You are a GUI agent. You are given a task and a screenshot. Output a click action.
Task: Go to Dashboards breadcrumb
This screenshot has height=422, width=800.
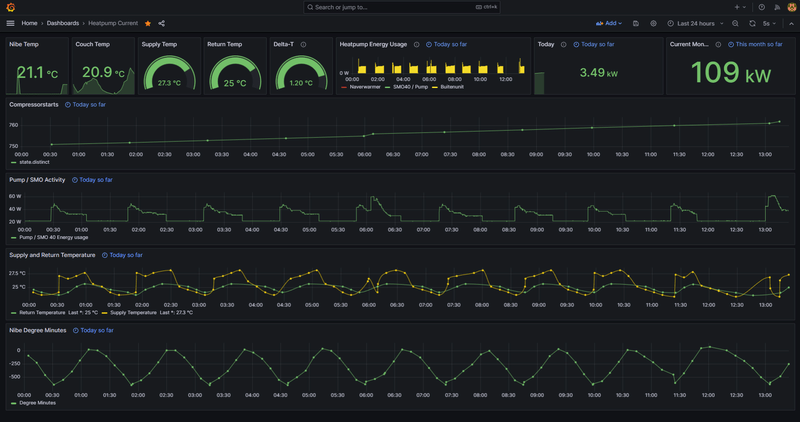63,23
